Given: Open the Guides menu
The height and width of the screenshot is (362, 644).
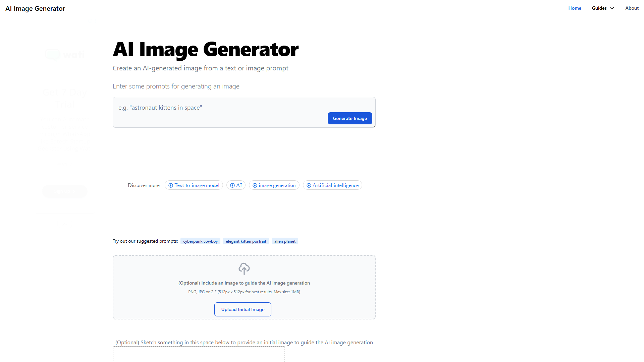Looking at the screenshot, I should click(x=603, y=8).
